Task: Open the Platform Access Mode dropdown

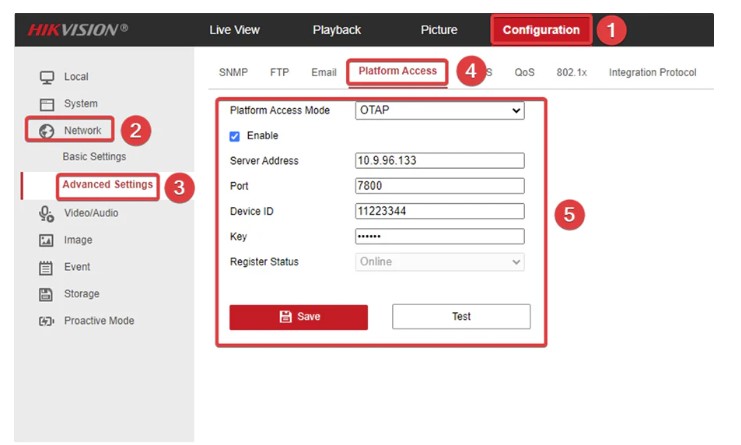Action: point(439,111)
